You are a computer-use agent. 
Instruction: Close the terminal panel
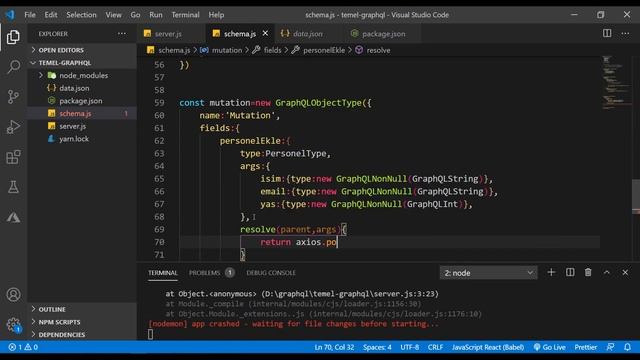(625, 272)
